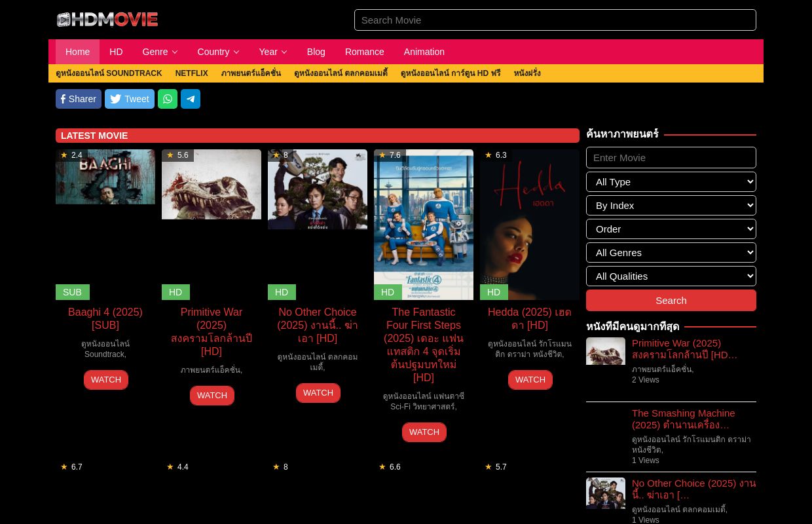Click the Facebook Sharer icon
The height and width of the screenshot is (524, 812).
(78, 99)
